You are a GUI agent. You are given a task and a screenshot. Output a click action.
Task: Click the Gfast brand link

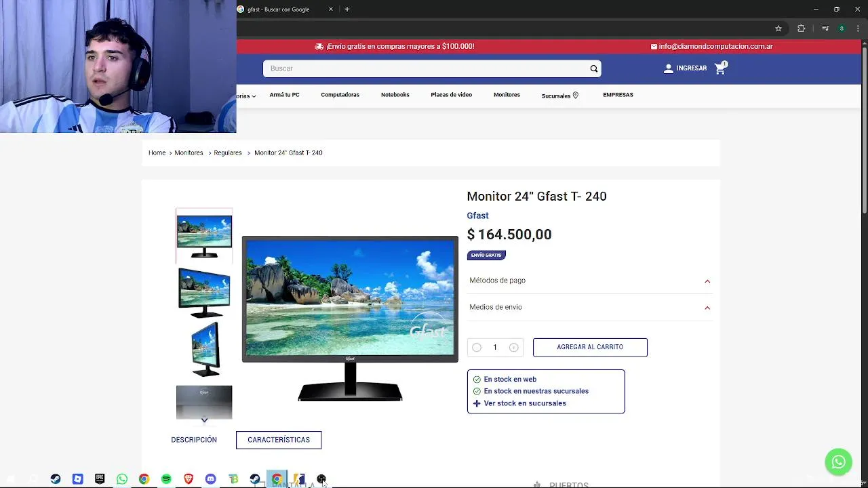[x=477, y=216]
